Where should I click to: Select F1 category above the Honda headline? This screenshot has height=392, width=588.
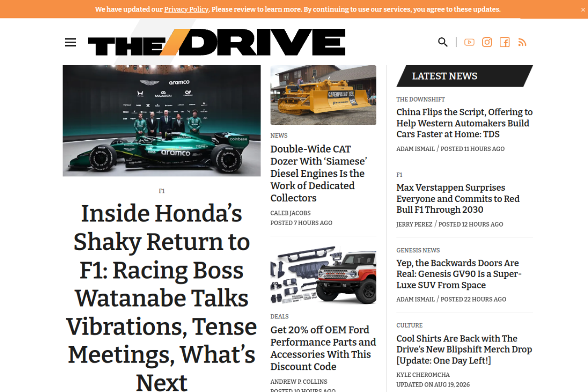coord(162,191)
